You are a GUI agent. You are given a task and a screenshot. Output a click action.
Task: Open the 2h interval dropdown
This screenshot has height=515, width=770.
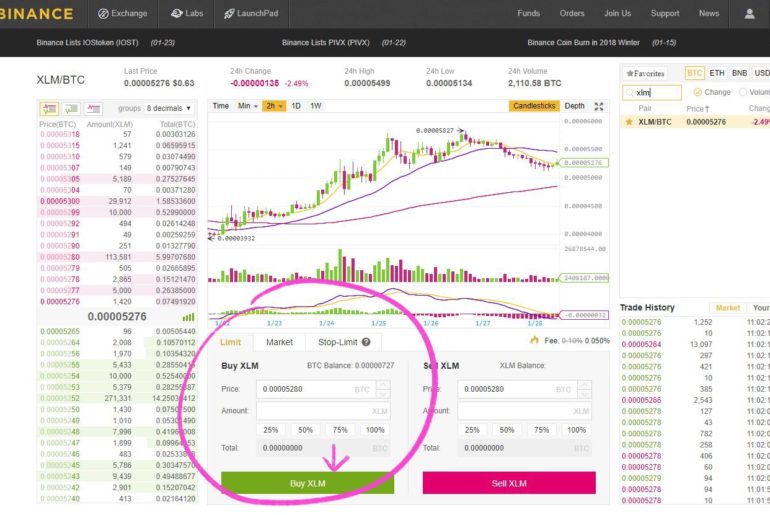274,106
